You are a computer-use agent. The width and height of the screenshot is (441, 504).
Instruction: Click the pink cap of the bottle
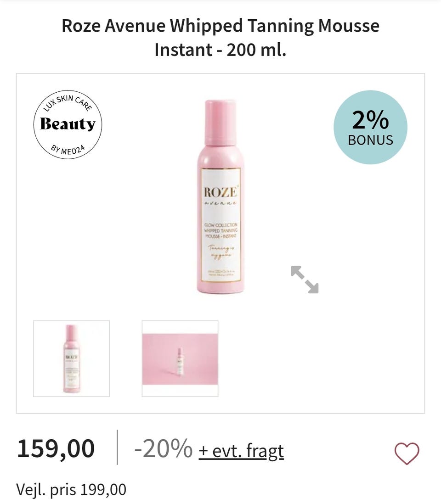click(220, 122)
